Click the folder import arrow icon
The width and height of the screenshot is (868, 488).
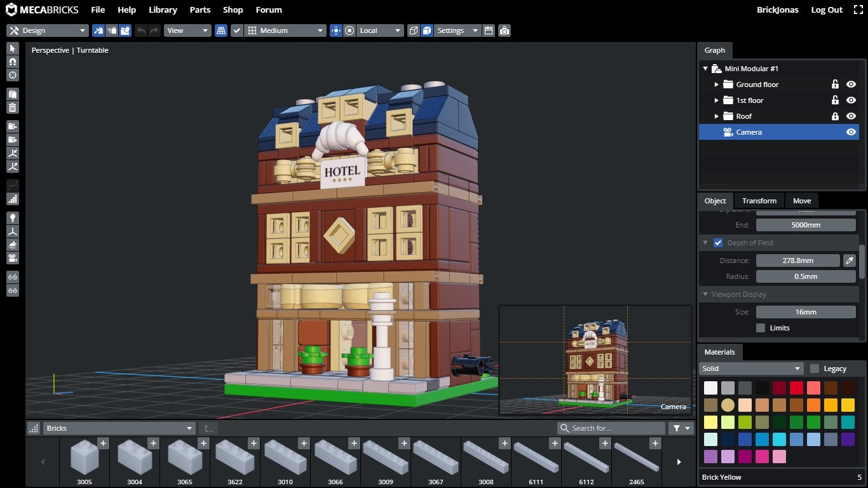(12, 126)
